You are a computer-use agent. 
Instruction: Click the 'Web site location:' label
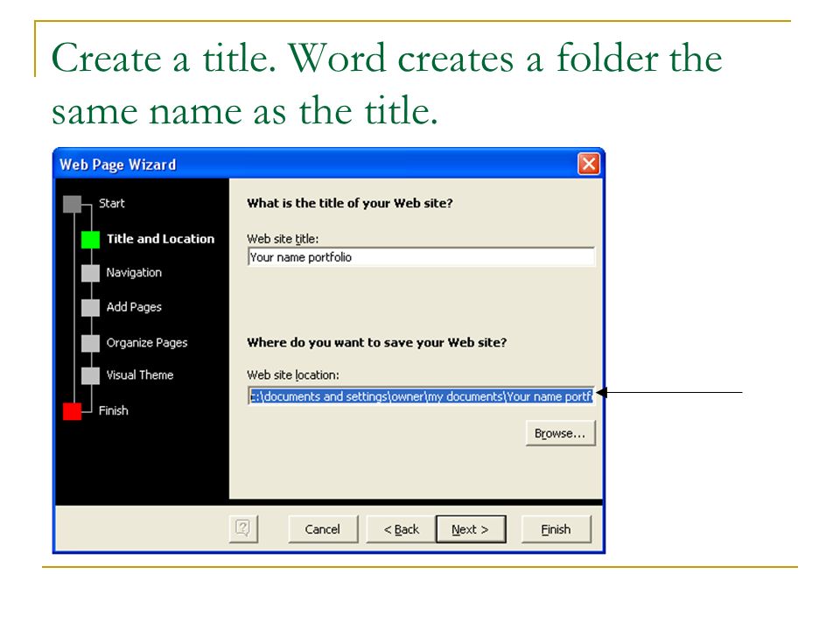[293, 375]
